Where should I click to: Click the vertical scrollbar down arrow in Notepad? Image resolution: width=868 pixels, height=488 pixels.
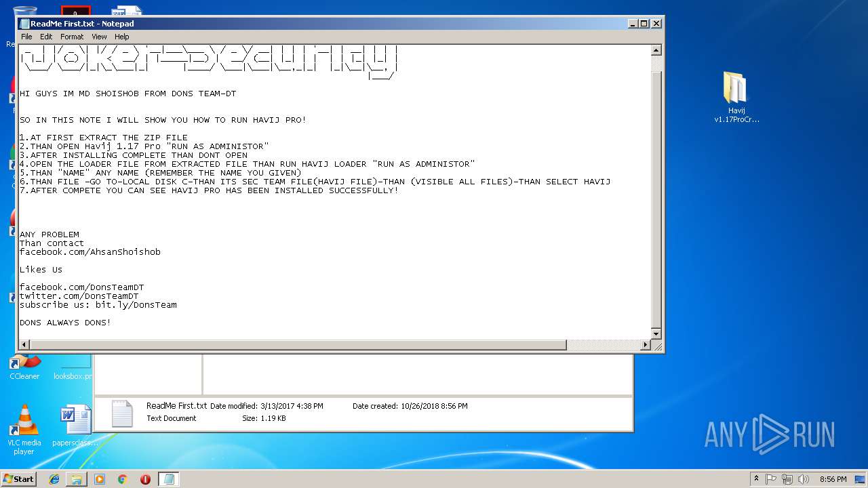pos(656,333)
